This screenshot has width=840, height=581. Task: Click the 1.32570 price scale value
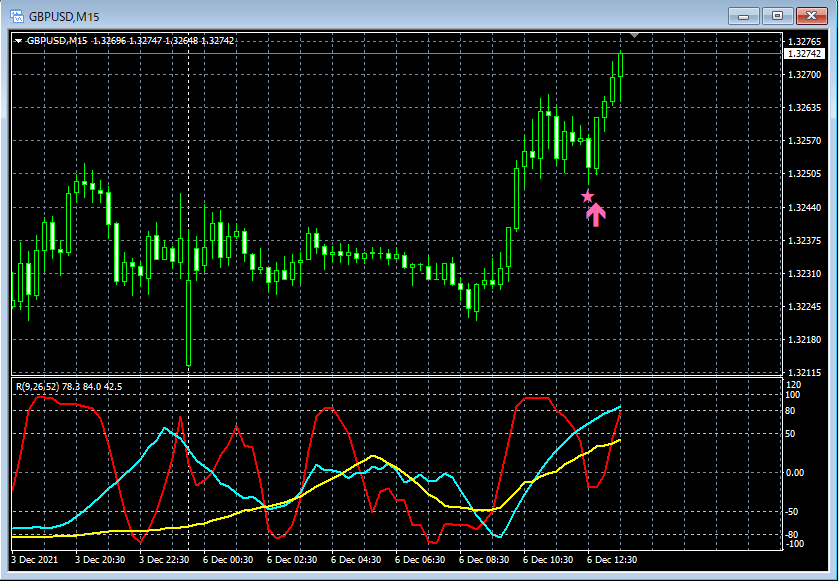804,141
